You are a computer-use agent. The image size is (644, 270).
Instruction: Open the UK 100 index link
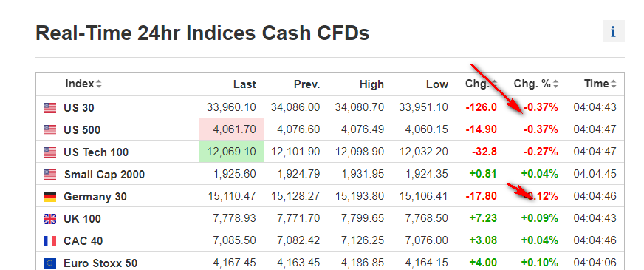coord(82,219)
